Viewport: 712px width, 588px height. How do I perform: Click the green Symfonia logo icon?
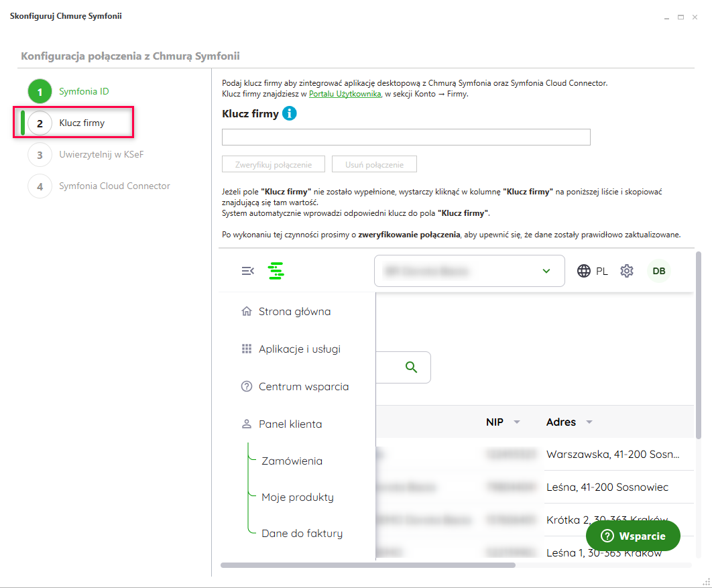tap(276, 271)
